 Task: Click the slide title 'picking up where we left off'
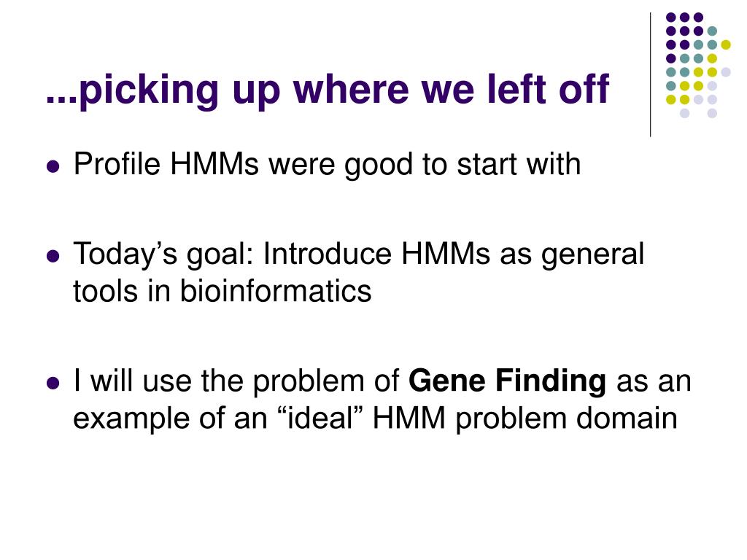[328, 89]
